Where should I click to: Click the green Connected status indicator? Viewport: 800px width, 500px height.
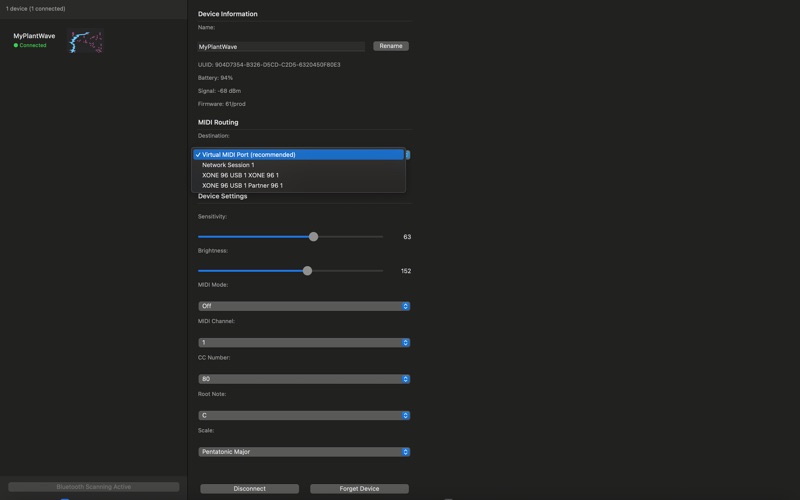pyautogui.click(x=30, y=45)
